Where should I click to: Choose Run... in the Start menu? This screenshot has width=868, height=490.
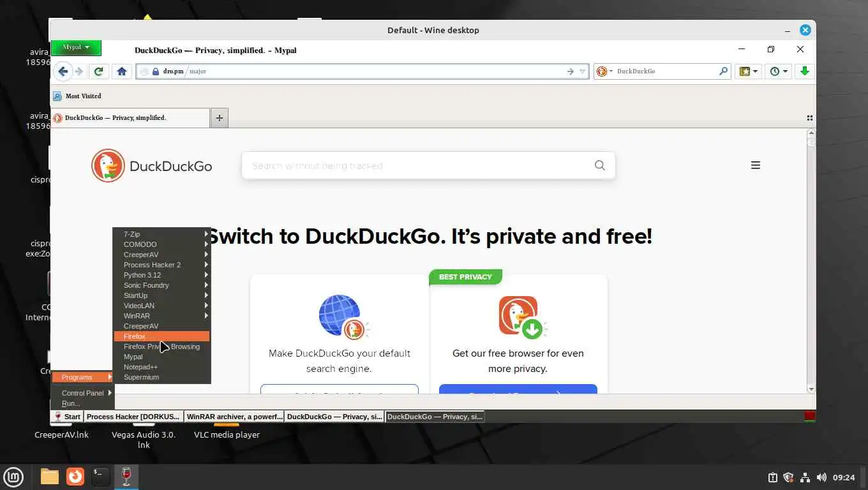[x=82, y=403]
